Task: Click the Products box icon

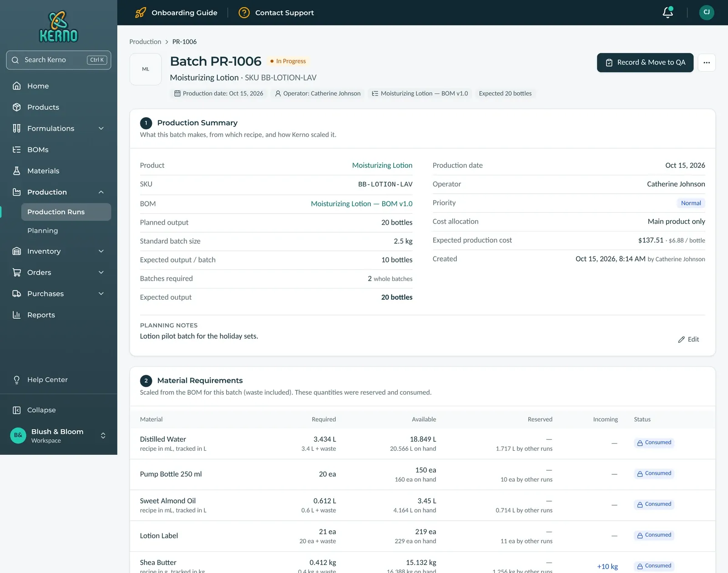Action: (17, 107)
